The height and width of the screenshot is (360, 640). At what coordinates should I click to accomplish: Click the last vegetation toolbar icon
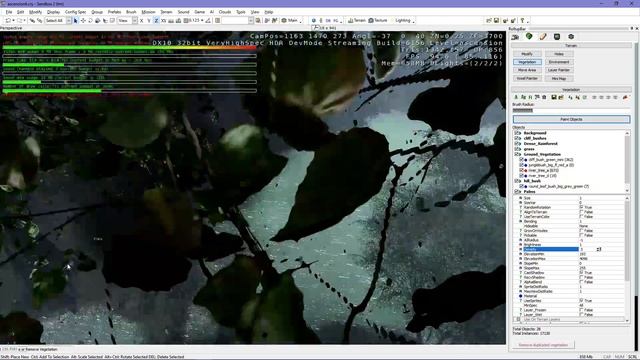click(625, 97)
